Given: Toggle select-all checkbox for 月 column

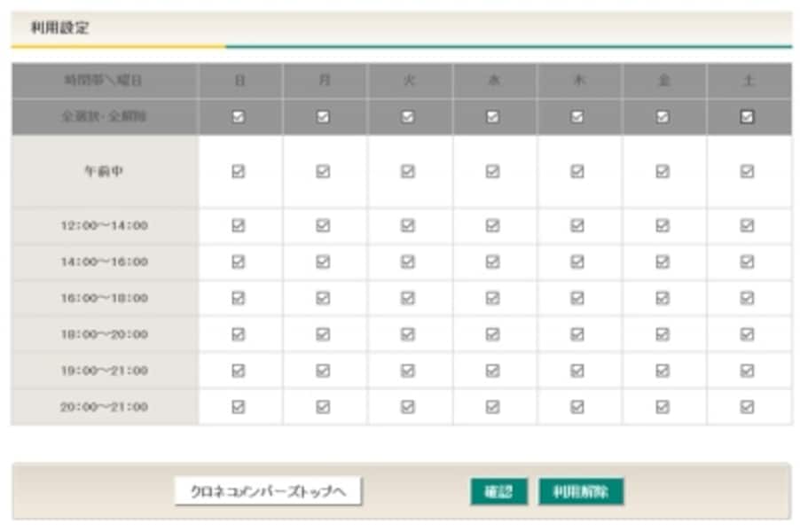Looking at the screenshot, I should (323, 117).
